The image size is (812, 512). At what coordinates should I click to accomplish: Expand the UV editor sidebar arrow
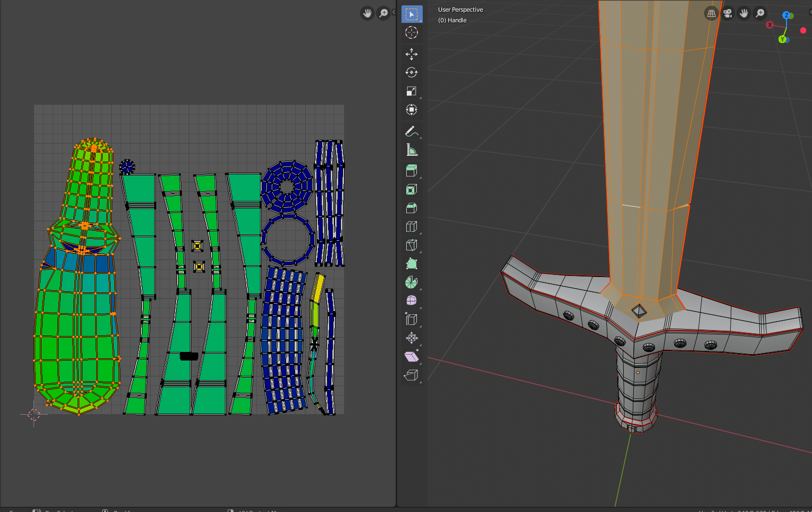click(394, 12)
